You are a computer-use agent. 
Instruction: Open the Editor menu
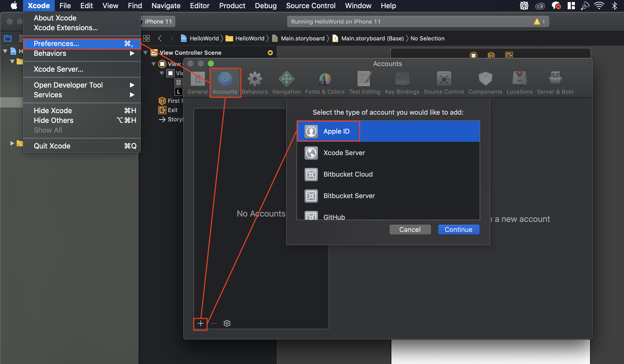(200, 6)
